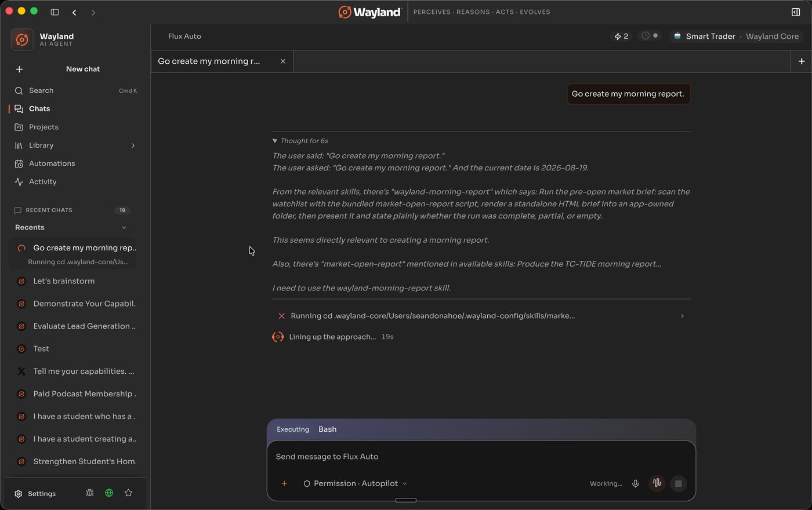
Task: Click the 'Go create my morning report.' message bubble
Action: 628,94
